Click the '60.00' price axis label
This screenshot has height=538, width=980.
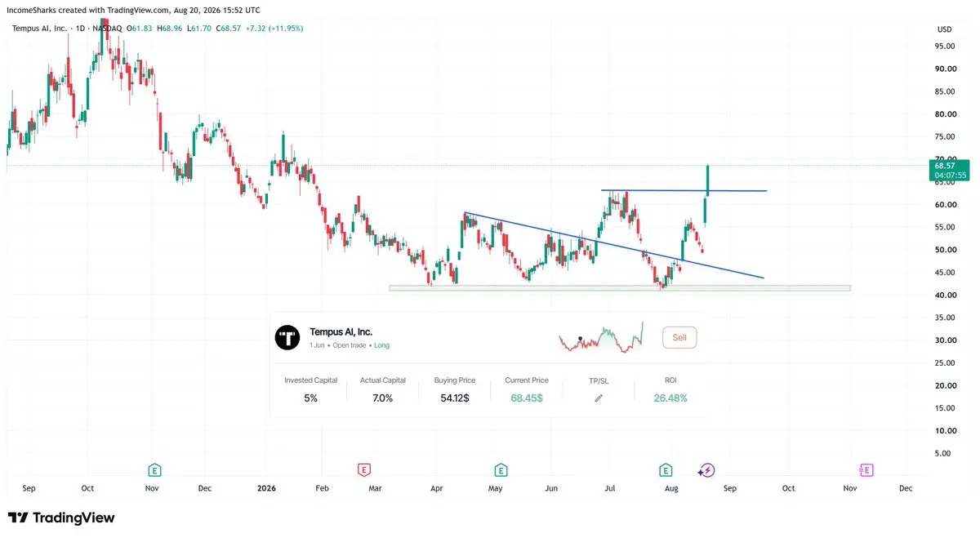click(x=946, y=205)
